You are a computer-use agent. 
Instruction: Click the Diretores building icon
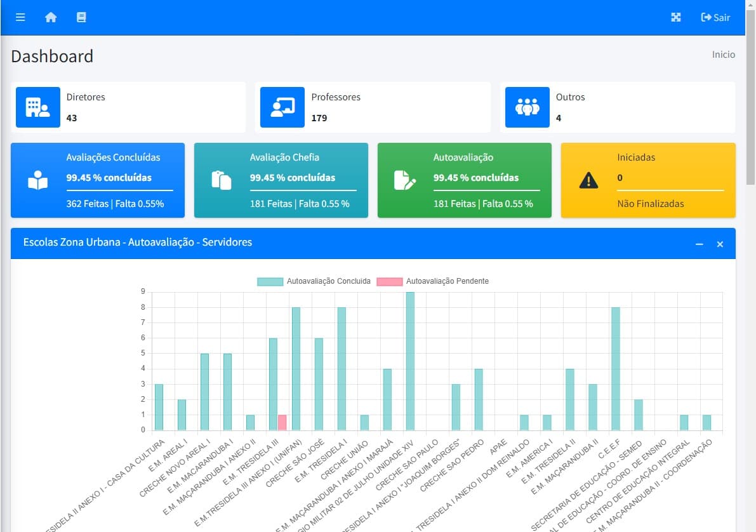(x=38, y=107)
